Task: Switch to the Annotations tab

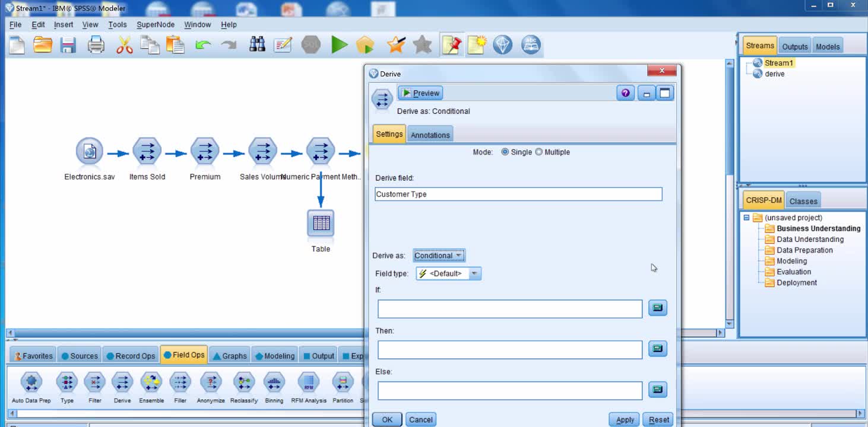Action: pyautogui.click(x=430, y=135)
